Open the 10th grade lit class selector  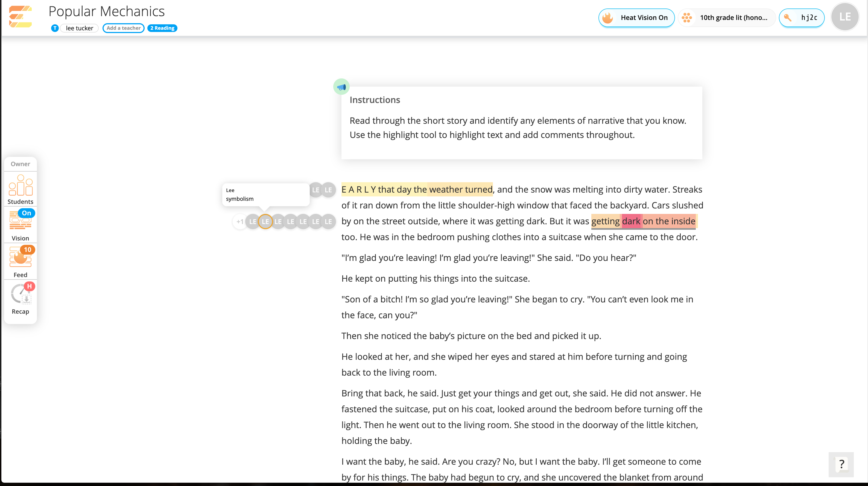727,17
